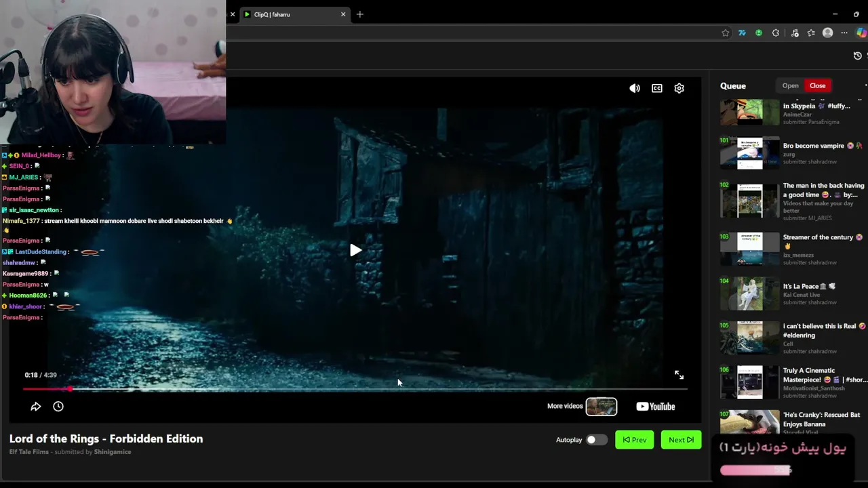Open the video on YouTube via logo
This screenshot has width=868, height=488.
click(x=655, y=407)
